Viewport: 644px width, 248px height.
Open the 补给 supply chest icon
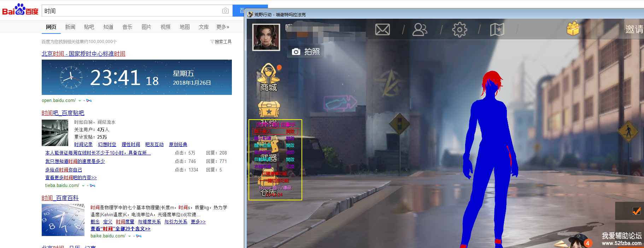(x=269, y=109)
